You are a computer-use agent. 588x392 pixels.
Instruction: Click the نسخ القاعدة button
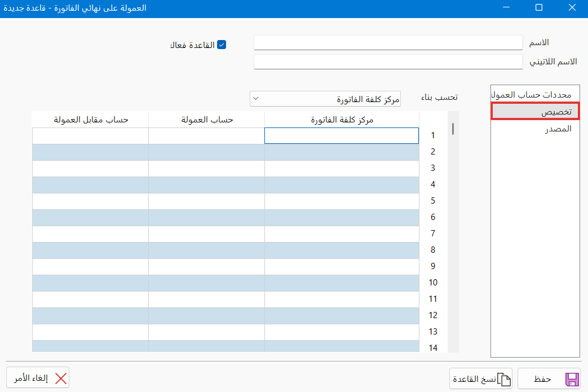(481, 379)
